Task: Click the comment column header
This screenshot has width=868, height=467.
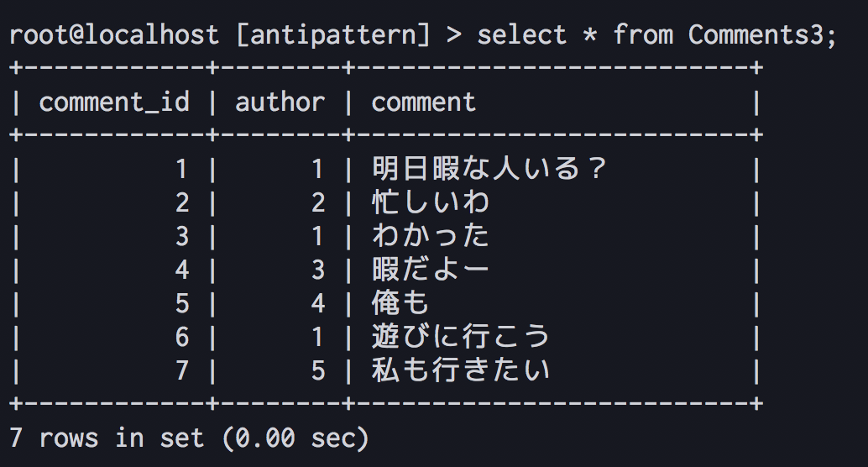Action: (423, 102)
